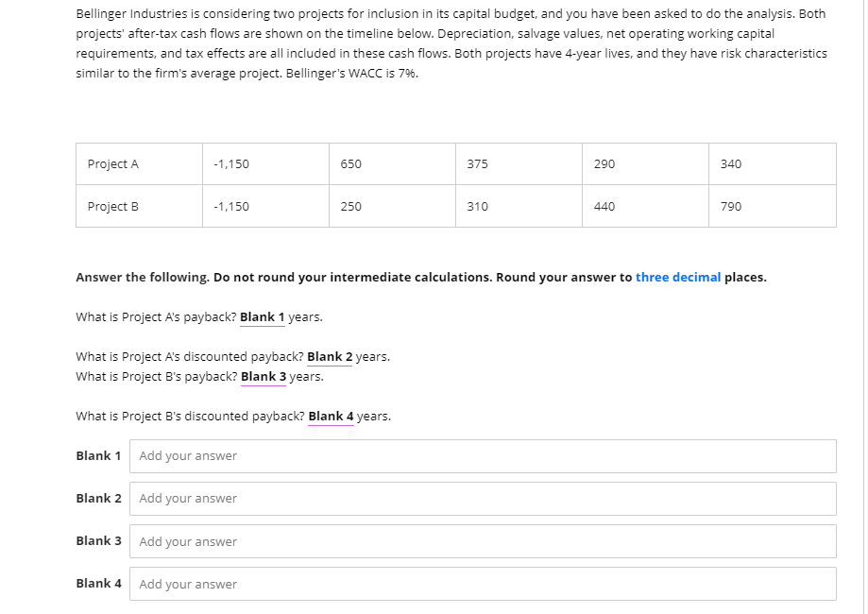Click the Blank 2 answer input field
Image resolution: width=868 pixels, height=614 pixels.
[x=483, y=499]
